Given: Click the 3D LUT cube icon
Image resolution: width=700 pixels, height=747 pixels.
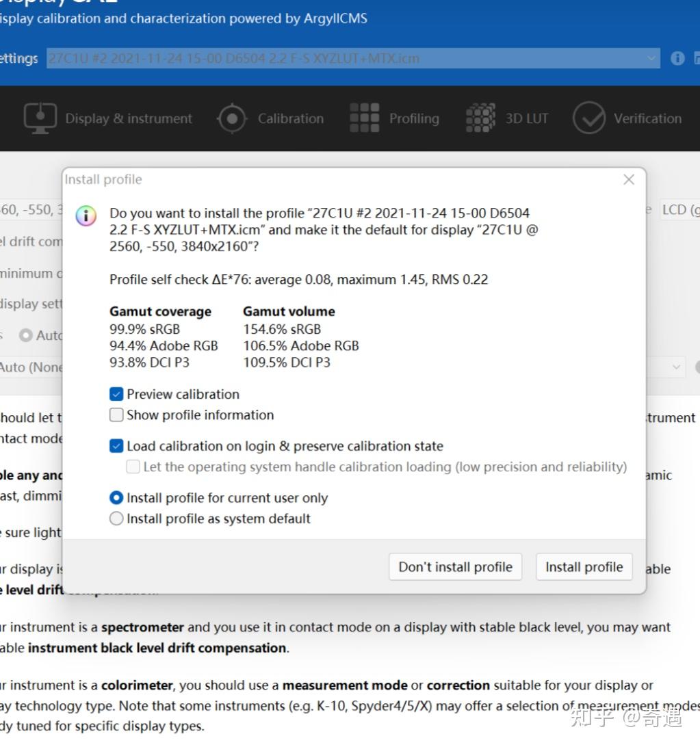Looking at the screenshot, I should pyautogui.click(x=480, y=118).
